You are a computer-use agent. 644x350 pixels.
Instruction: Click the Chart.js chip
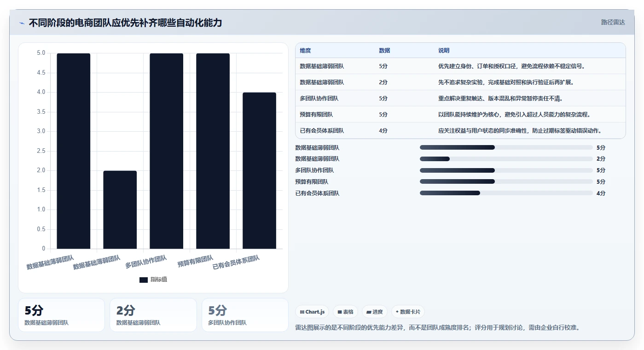pos(312,312)
